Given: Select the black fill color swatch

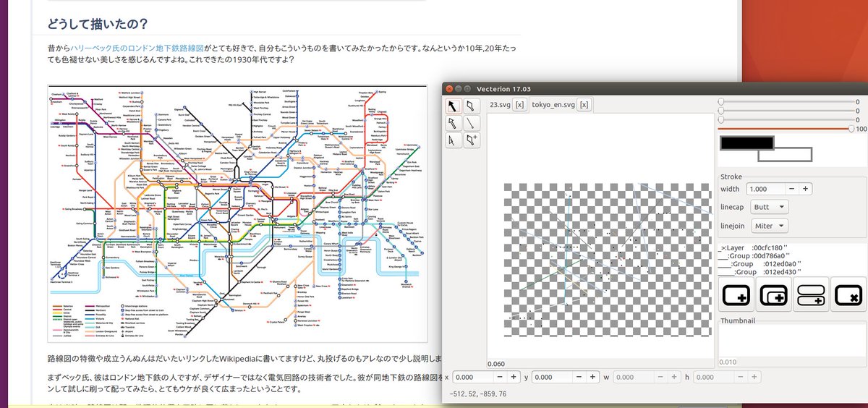Looking at the screenshot, I should click(746, 143).
